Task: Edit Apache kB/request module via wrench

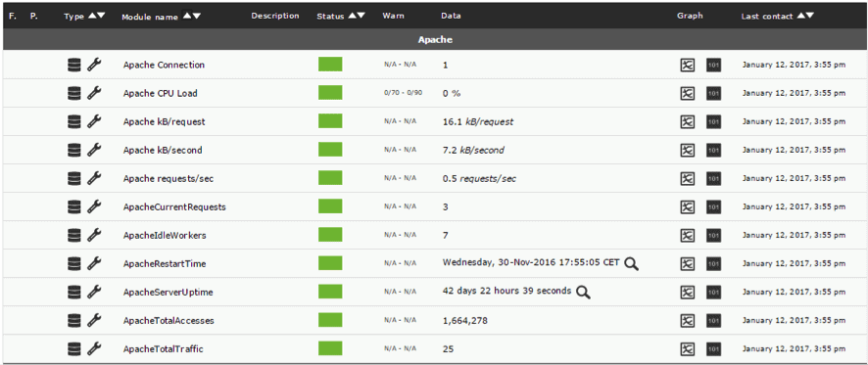Action: (95, 121)
